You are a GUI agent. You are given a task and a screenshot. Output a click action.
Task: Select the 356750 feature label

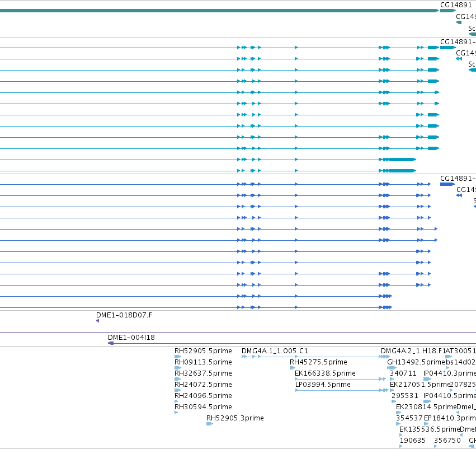(x=447, y=441)
